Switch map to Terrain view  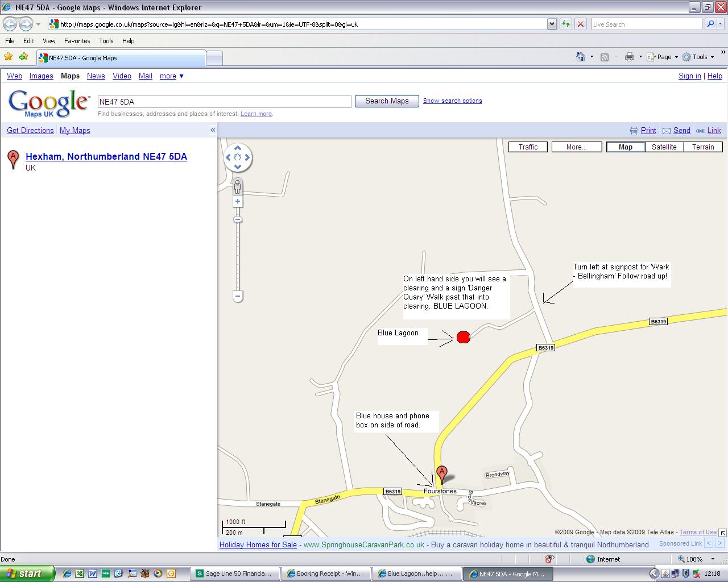pos(703,147)
